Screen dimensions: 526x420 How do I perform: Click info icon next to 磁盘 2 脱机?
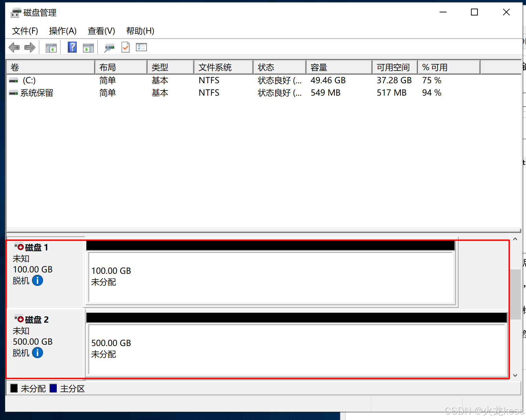click(x=37, y=353)
